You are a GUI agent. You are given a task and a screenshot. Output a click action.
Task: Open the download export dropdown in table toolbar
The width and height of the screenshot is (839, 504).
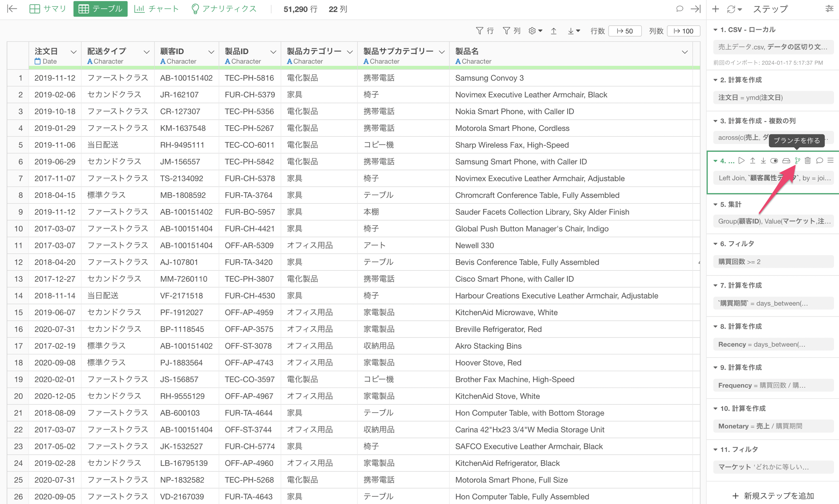point(574,31)
